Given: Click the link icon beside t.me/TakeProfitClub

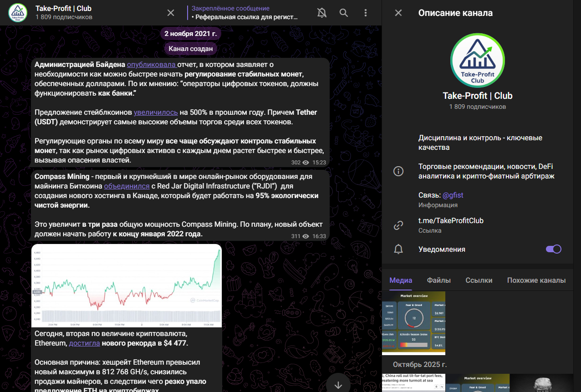Looking at the screenshot, I should coord(398,225).
